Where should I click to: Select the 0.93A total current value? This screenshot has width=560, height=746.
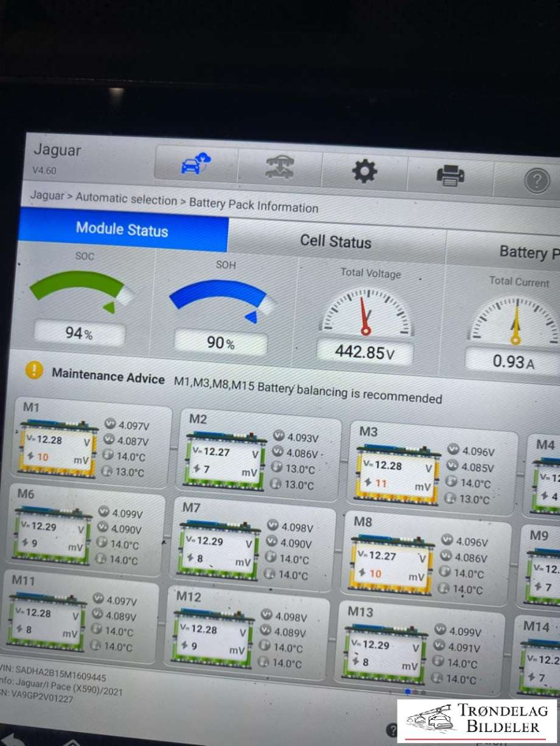click(x=513, y=362)
